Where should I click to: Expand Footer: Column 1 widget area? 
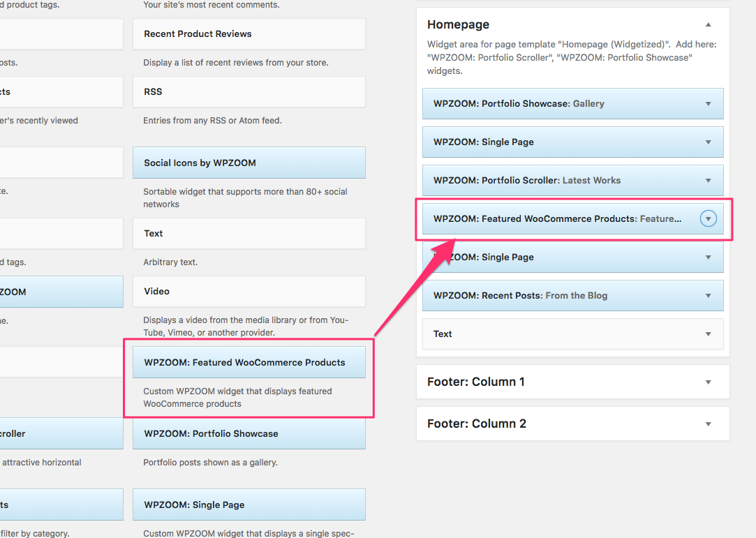tap(708, 382)
